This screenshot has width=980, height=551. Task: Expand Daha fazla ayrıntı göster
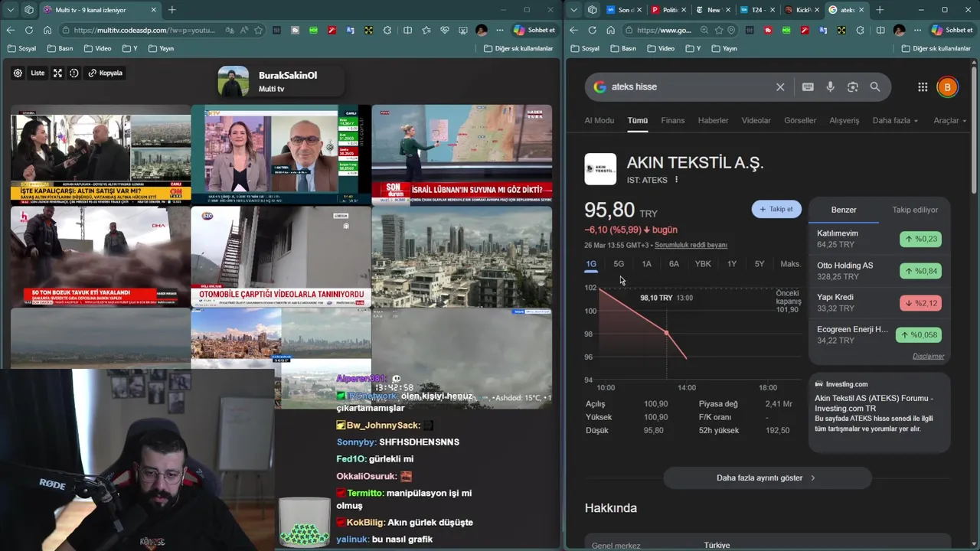tap(767, 478)
